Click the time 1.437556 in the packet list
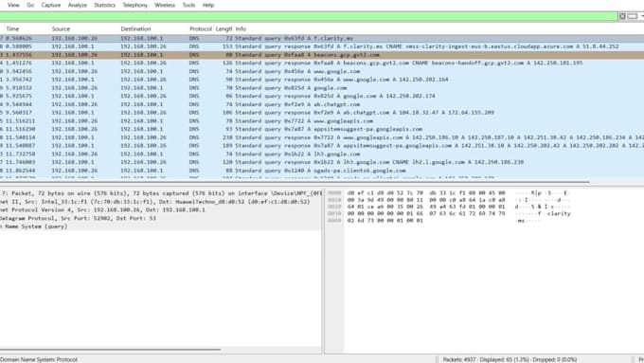This screenshot has height=363, width=644. coord(19,55)
